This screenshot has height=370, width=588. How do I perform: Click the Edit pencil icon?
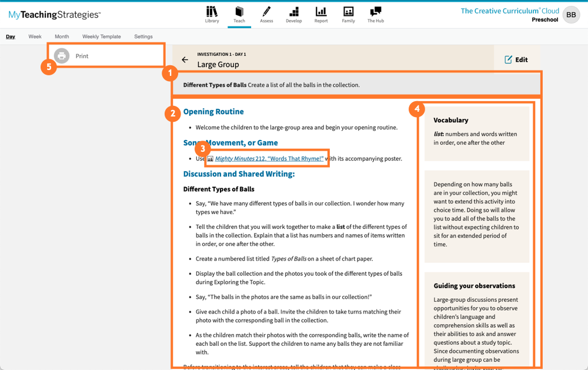click(509, 59)
